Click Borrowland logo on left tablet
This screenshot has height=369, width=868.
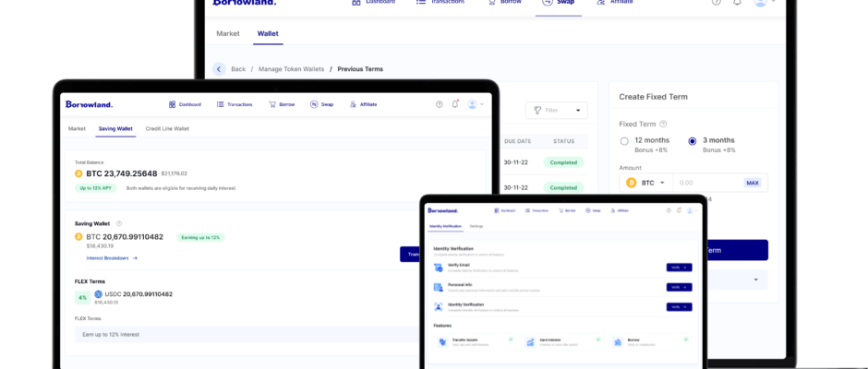[x=90, y=104]
